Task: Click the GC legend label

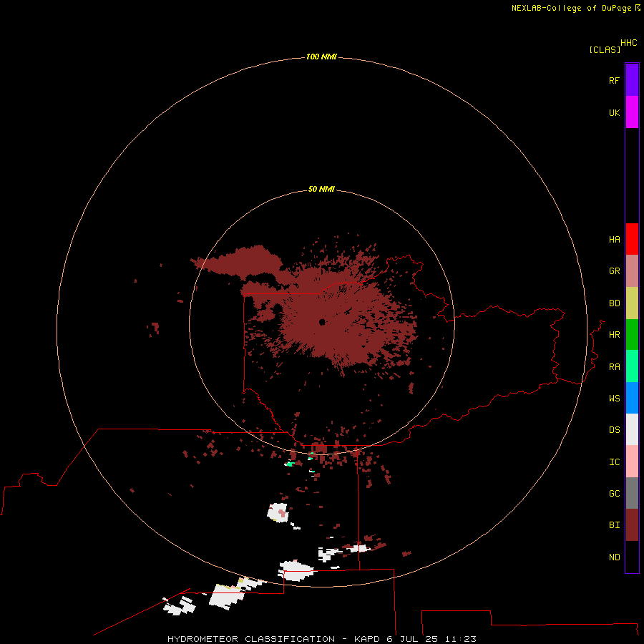Action: [x=614, y=494]
